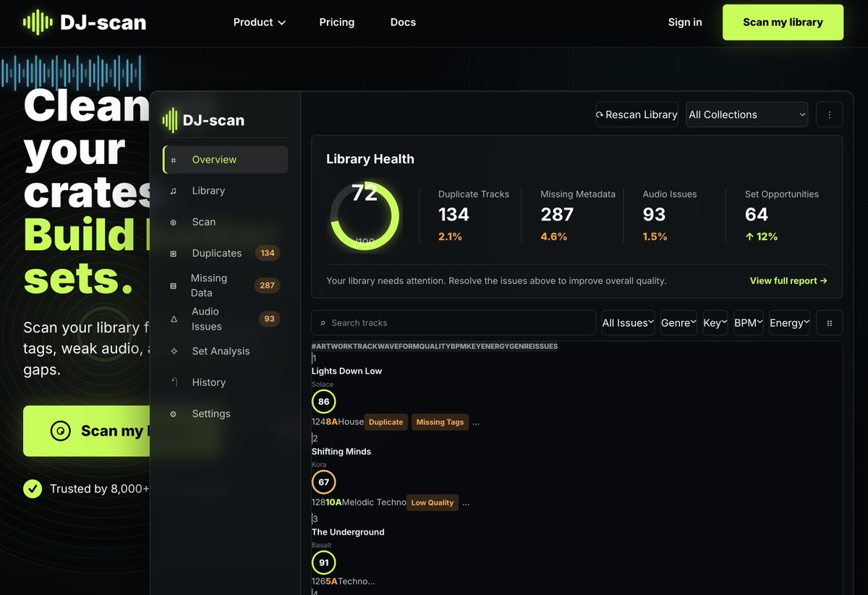Click the Duplicate tag on Lights Down Low

coord(386,422)
